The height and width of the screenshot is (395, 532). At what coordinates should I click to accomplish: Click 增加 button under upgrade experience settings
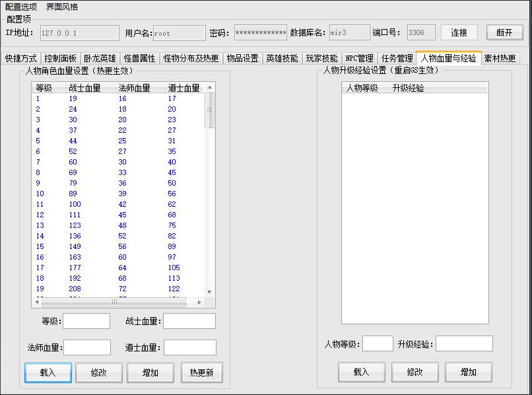(x=468, y=372)
